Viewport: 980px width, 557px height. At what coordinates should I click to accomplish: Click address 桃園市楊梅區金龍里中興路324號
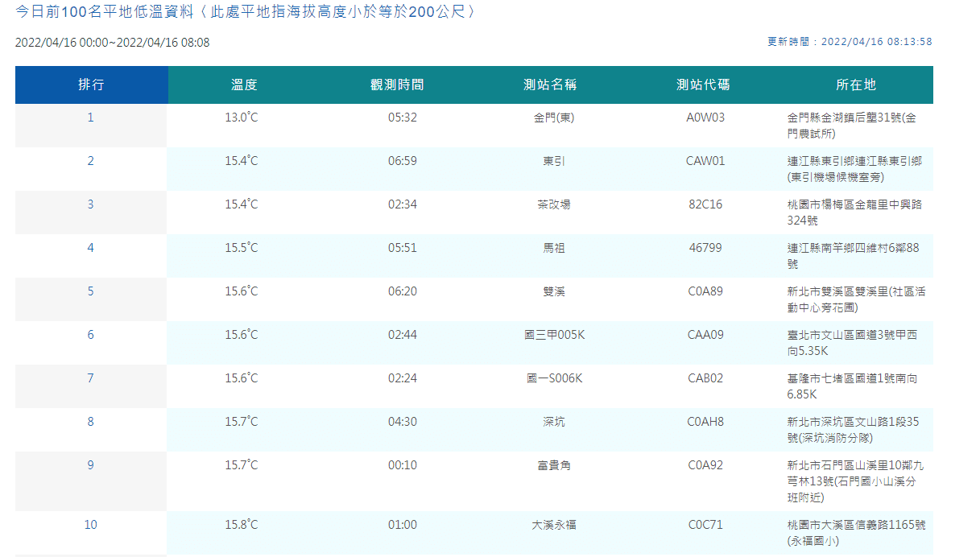click(x=854, y=212)
